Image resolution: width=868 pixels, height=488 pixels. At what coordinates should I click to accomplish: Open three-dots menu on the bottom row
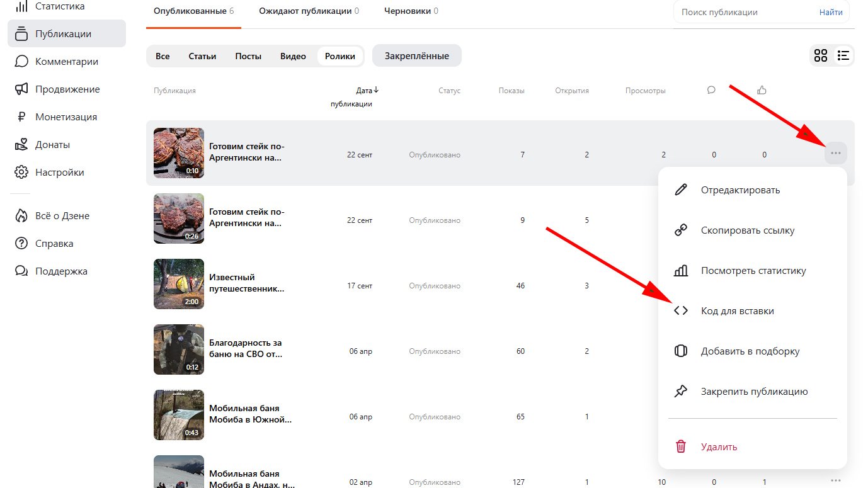[835, 481]
